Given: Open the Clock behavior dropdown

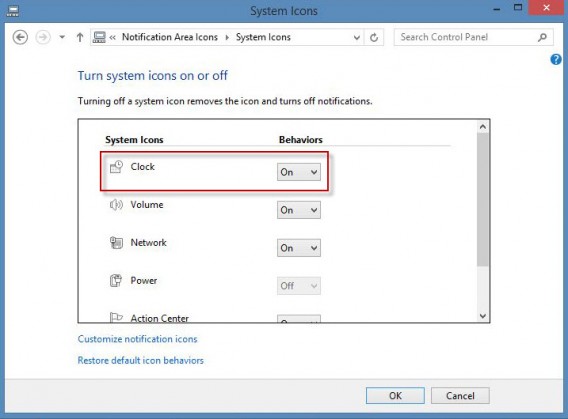Looking at the screenshot, I should (298, 172).
